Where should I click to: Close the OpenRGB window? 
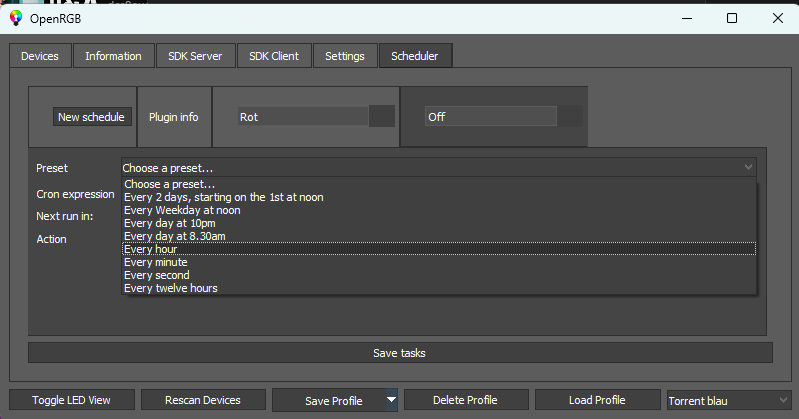pyautogui.click(x=778, y=18)
